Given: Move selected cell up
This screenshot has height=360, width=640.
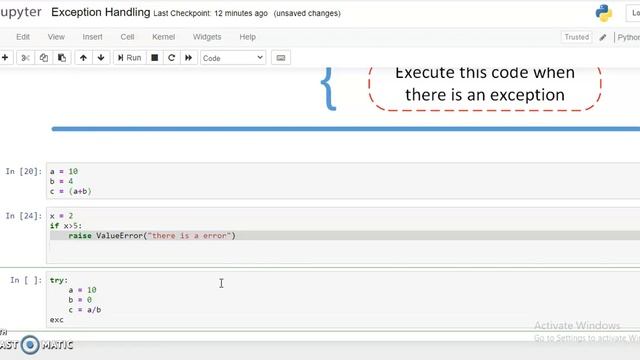Looking at the screenshot, I should pos(83,58).
